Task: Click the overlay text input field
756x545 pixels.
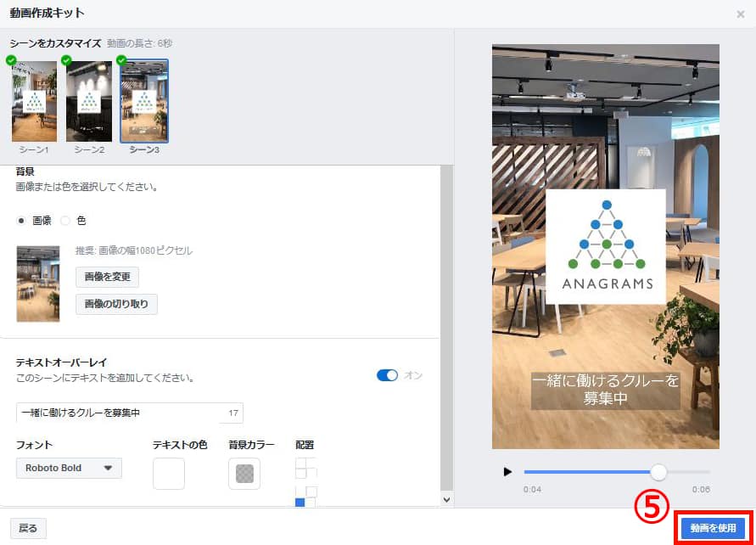Action: [x=130, y=413]
